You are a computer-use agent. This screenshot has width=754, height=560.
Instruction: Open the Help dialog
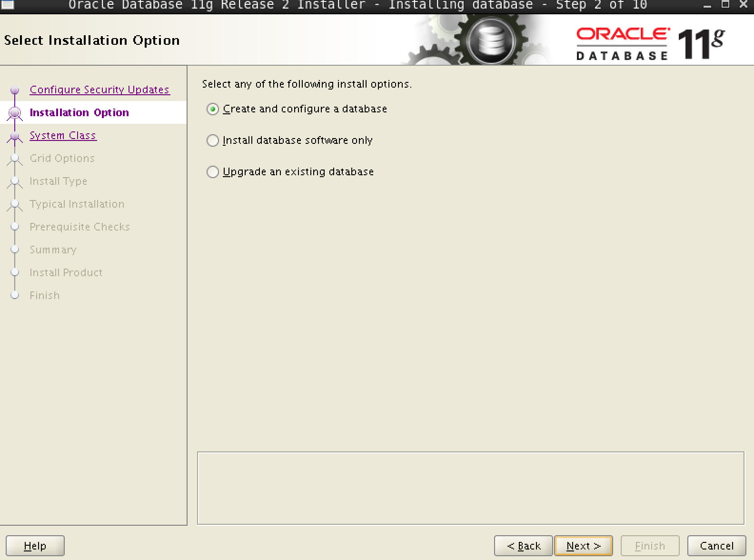tap(35, 546)
